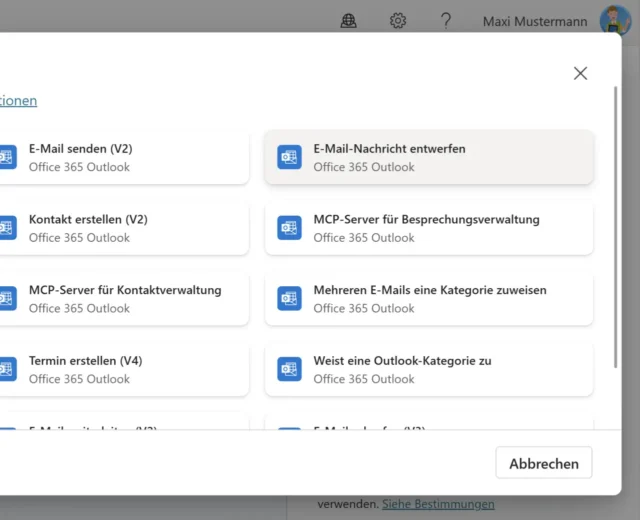
Task: Pick the Termin erstellen (V4) action
Action: tap(120, 369)
